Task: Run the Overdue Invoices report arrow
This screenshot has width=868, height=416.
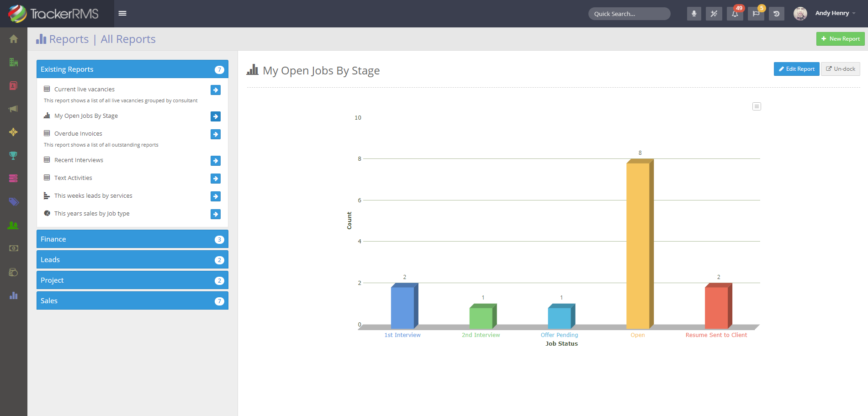Action: (216, 134)
